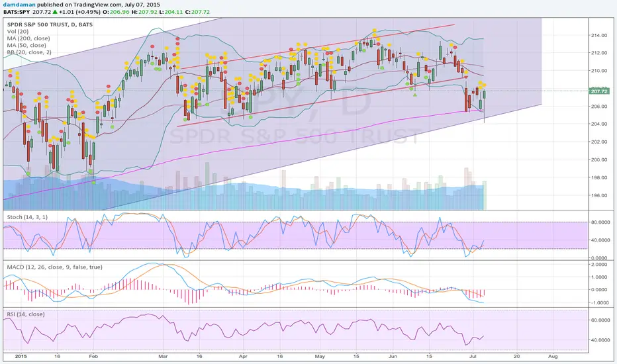This screenshot has width=617, height=364.
Task: Click the L:204.11 low value
Action: (x=171, y=12)
